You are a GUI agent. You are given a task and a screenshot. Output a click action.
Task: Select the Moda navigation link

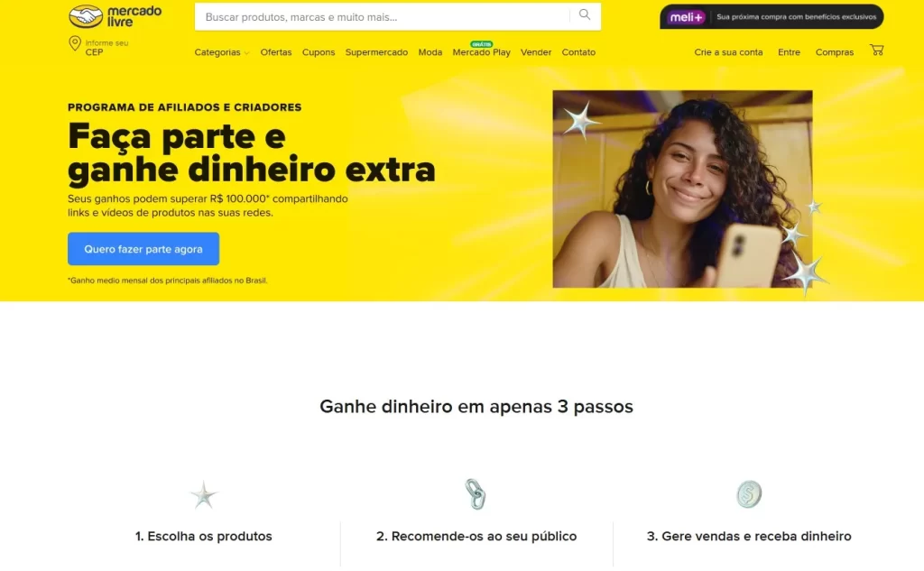tap(430, 52)
